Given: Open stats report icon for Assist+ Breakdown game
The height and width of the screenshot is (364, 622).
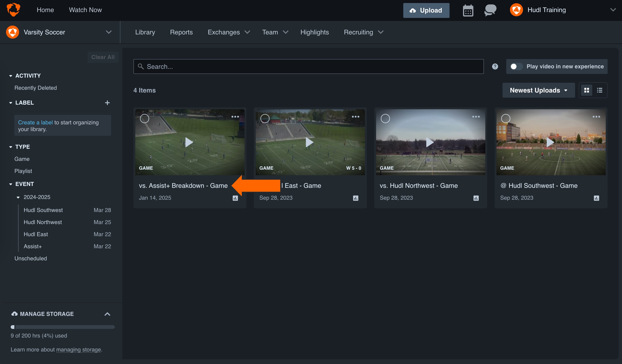Looking at the screenshot, I should click(235, 198).
